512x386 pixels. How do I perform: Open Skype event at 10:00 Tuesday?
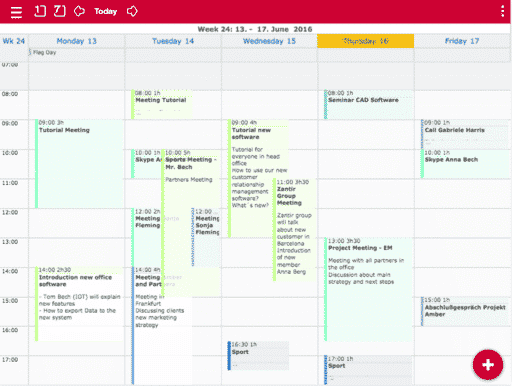[x=146, y=163]
